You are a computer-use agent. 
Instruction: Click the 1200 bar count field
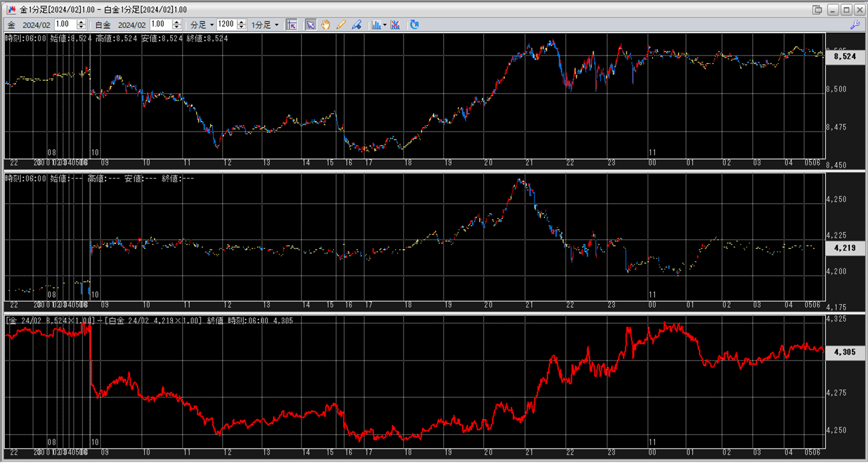point(227,24)
